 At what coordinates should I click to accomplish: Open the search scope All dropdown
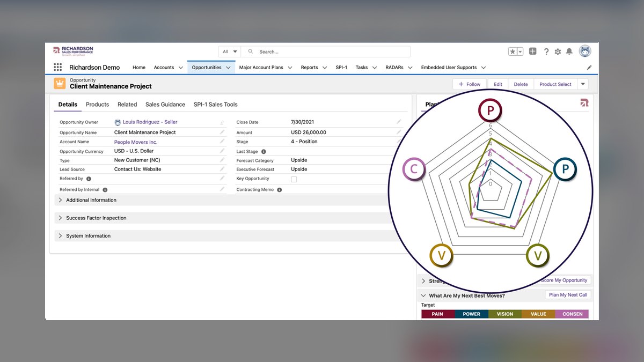coord(230,51)
